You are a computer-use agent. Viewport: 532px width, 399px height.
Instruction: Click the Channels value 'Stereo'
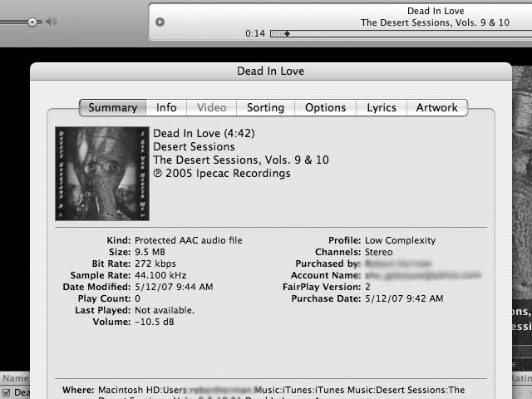tap(379, 252)
